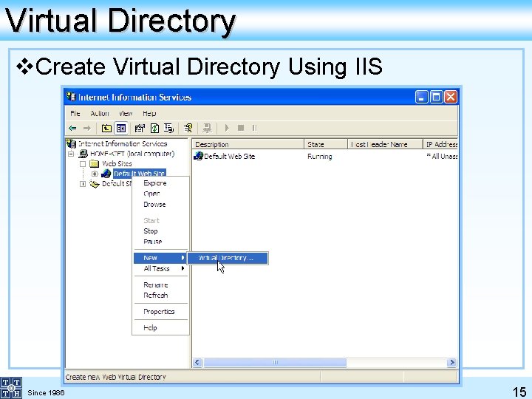Click the * All Unassigned IP address cell
The image size is (532, 399).
pyautogui.click(x=442, y=157)
